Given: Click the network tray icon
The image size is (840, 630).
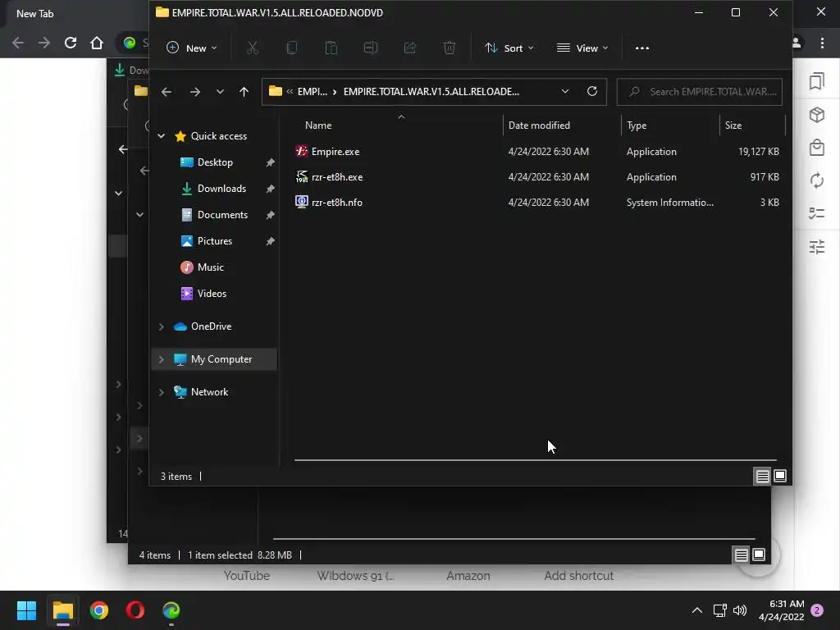Looking at the screenshot, I should (719, 610).
